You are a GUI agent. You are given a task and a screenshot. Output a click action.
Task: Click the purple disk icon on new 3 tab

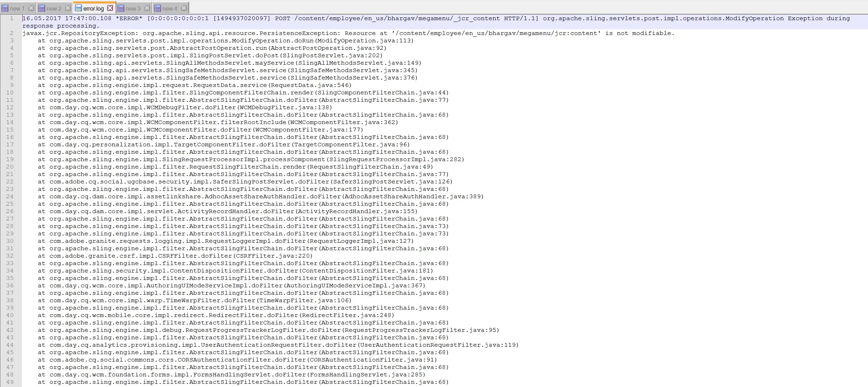(121, 8)
